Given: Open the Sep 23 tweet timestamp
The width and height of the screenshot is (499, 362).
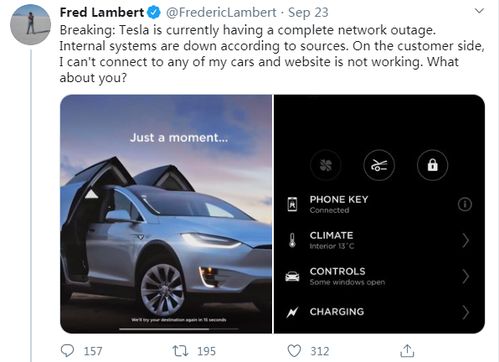Looking at the screenshot, I should click(x=308, y=13).
